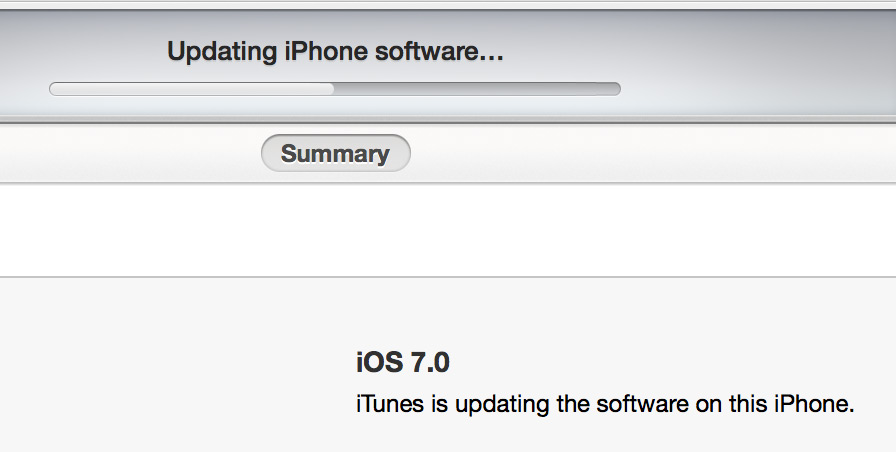Select the iOS 7.0 heading
Viewport: 896px width, 452px height.
[x=402, y=363]
